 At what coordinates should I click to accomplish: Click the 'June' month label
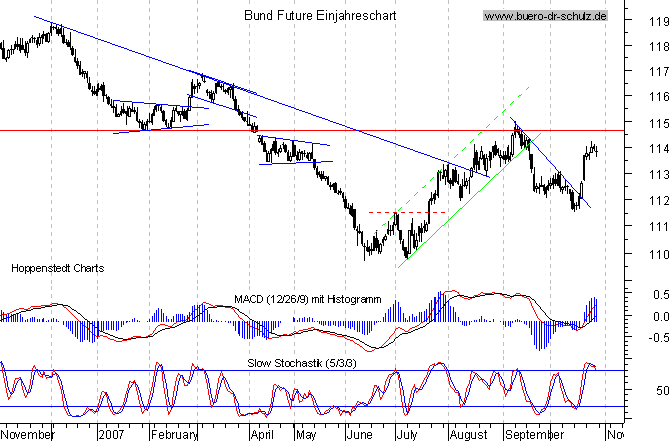[360, 435]
